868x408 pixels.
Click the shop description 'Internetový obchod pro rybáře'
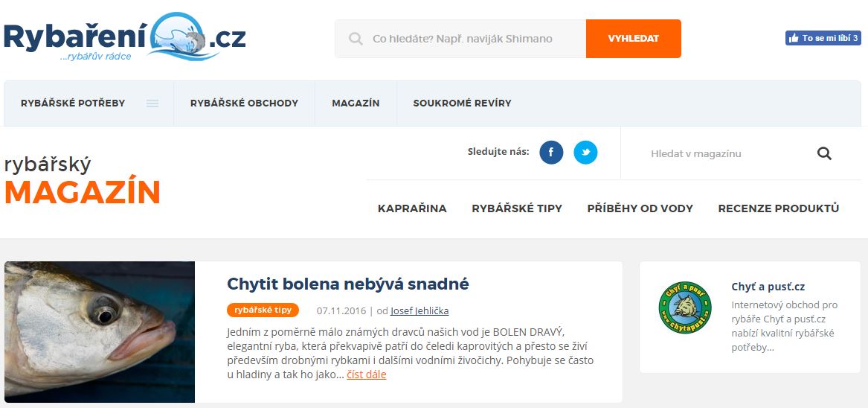pyautogui.click(x=785, y=326)
